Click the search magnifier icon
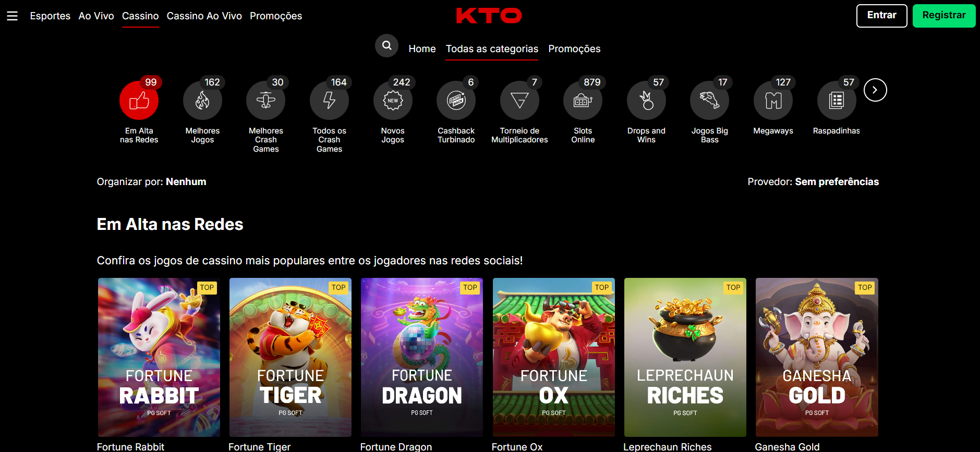The width and height of the screenshot is (980, 452). [386, 46]
